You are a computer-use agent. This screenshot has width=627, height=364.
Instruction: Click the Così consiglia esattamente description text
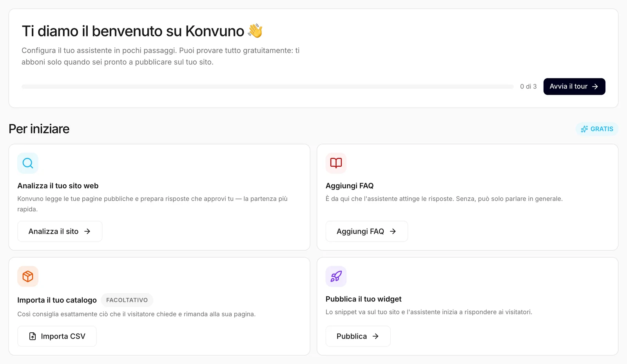(136, 314)
